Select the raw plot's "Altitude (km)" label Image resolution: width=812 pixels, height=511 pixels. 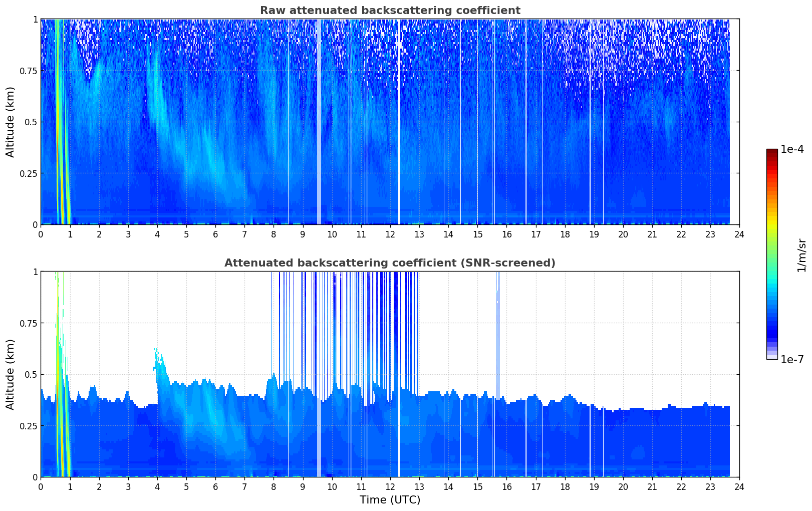(11, 122)
